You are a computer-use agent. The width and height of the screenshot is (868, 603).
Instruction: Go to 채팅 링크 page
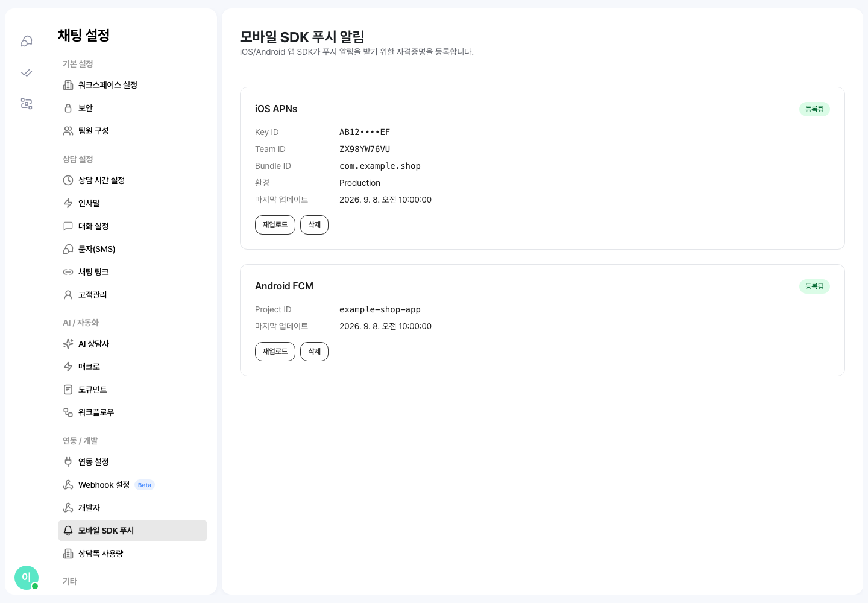pos(133,272)
